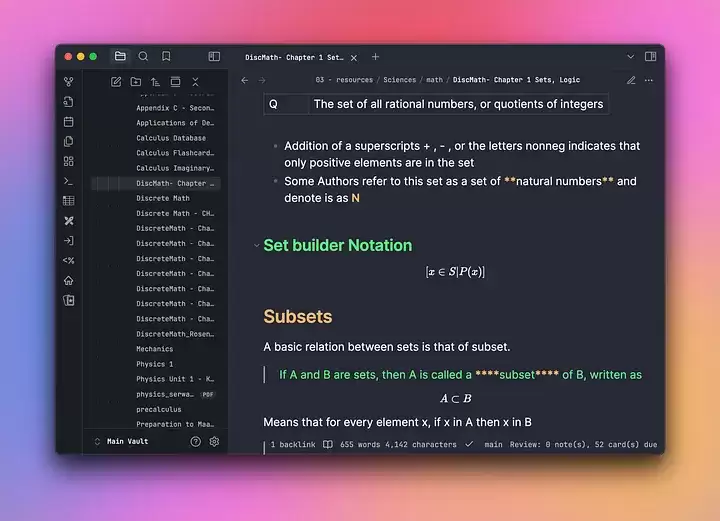The height and width of the screenshot is (521, 720).
Task: Create a new folder in file explorer
Action: tap(136, 81)
